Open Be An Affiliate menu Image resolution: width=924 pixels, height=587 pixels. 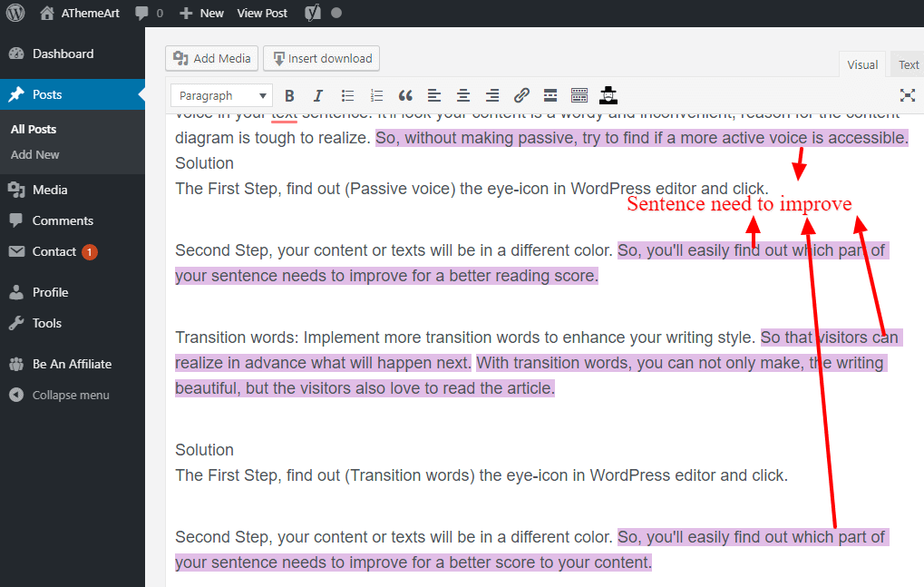click(72, 364)
